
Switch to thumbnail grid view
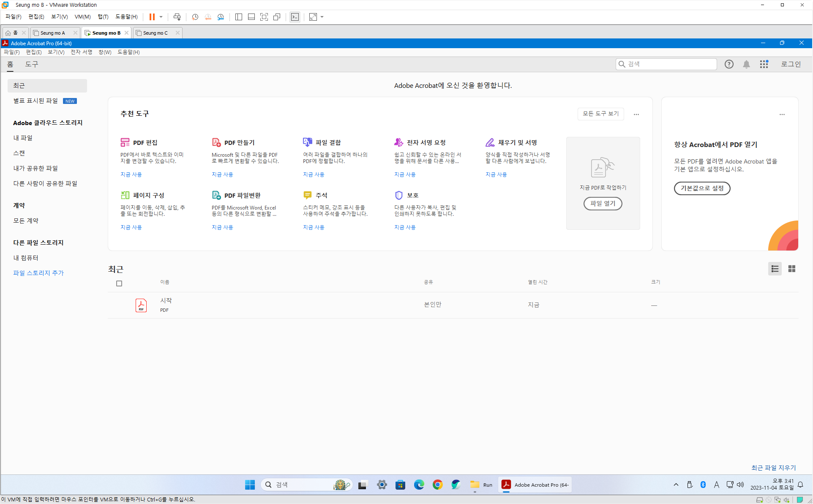click(791, 269)
